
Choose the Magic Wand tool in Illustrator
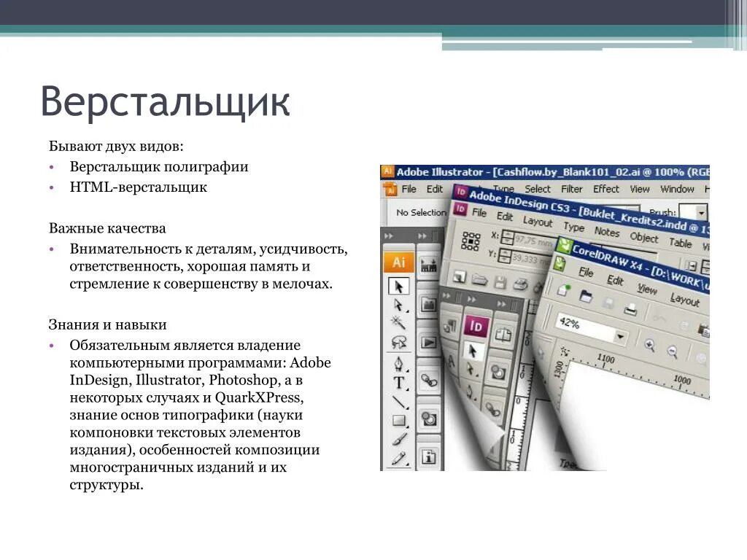[398, 323]
